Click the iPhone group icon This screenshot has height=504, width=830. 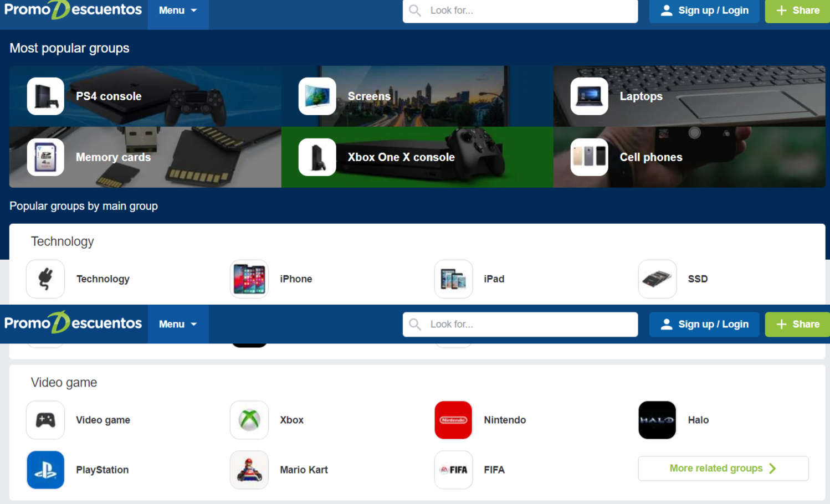(x=249, y=279)
